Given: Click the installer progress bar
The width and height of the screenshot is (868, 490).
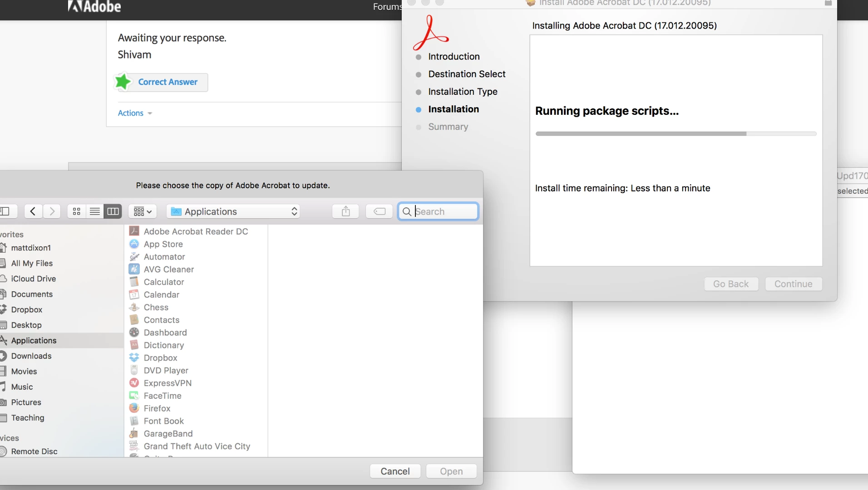Looking at the screenshot, I should click(x=676, y=134).
